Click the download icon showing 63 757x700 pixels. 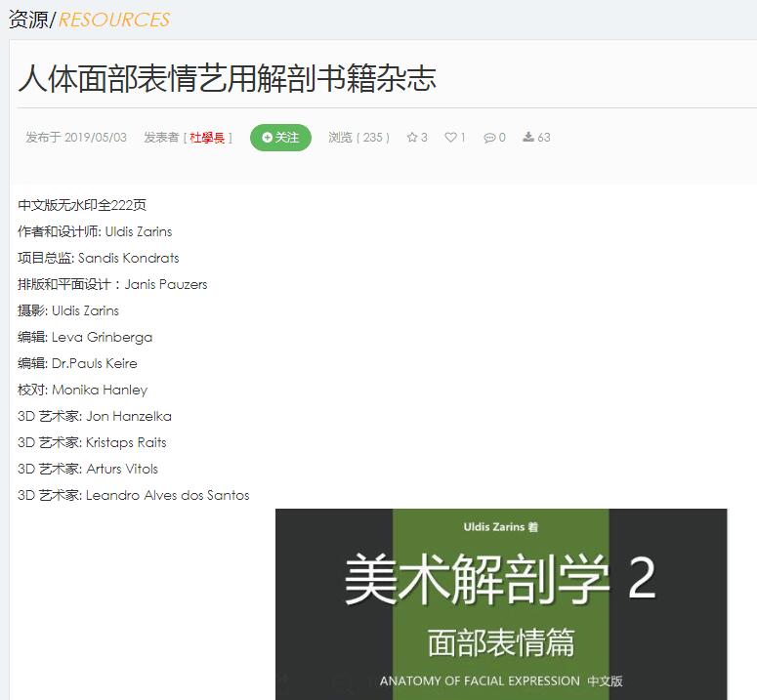[x=528, y=137]
